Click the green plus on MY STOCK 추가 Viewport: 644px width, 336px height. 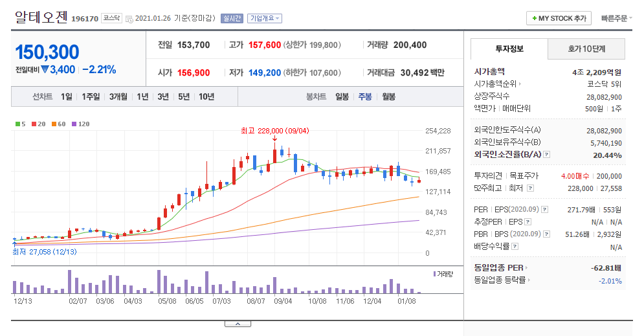tap(535, 19)
